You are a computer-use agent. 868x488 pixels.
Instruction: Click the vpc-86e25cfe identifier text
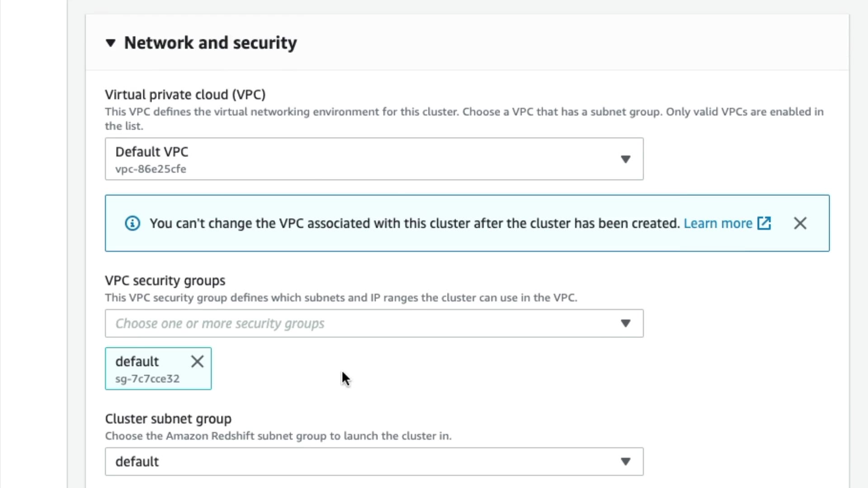pyautogui.click(x=151, y=169)
